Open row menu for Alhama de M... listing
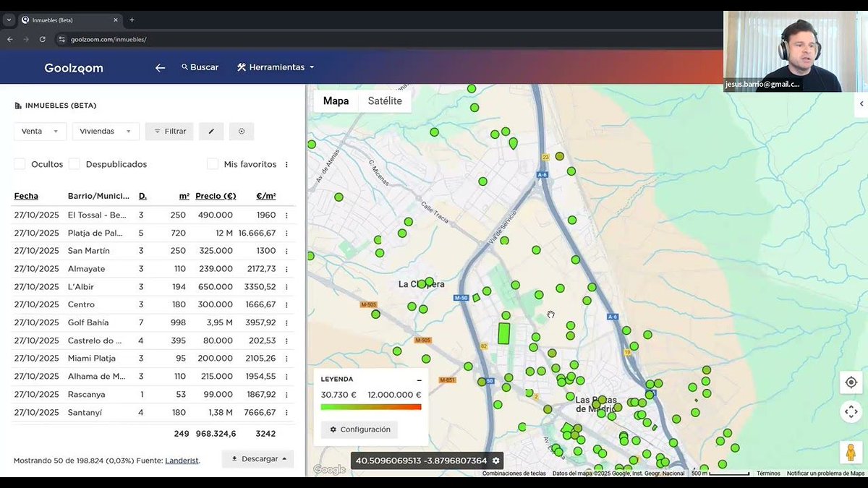The height and width of the screenshot is (488, 868). (x=286, y=376)
